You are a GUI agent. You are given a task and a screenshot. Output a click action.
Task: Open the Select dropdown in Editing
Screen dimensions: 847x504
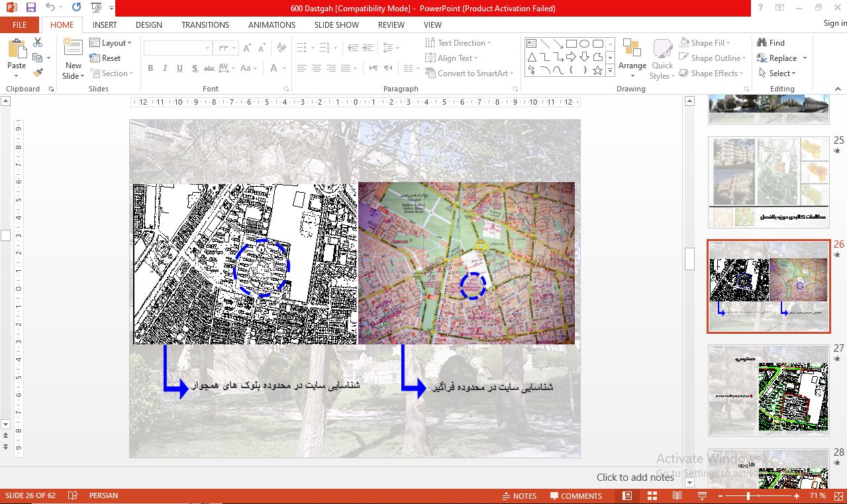pos(777,74)
